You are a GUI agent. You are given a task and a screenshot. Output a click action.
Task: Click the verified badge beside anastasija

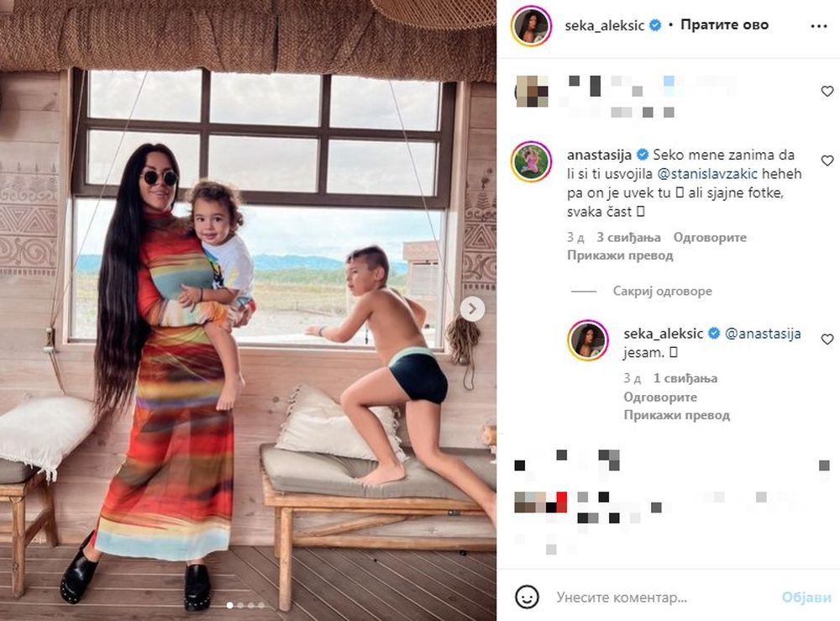tap(642, 155)
